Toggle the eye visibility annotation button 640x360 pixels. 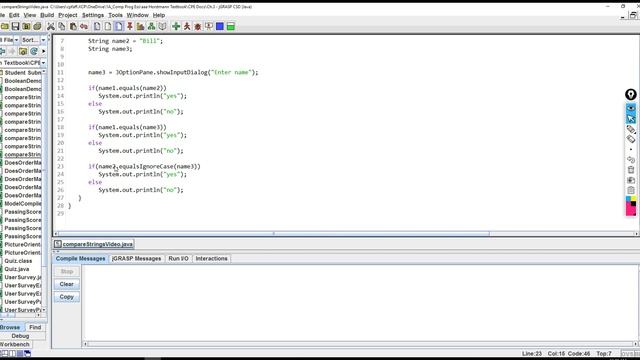coord(631,108)
